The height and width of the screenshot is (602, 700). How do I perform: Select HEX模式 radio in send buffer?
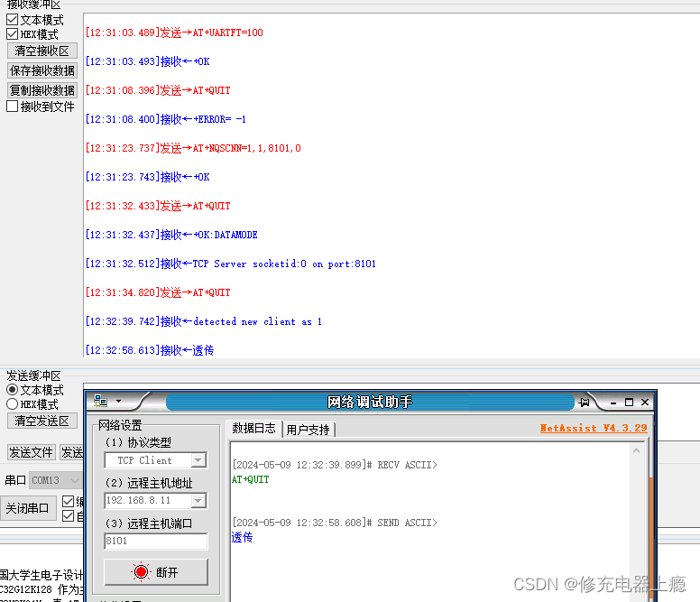point(13,404)
